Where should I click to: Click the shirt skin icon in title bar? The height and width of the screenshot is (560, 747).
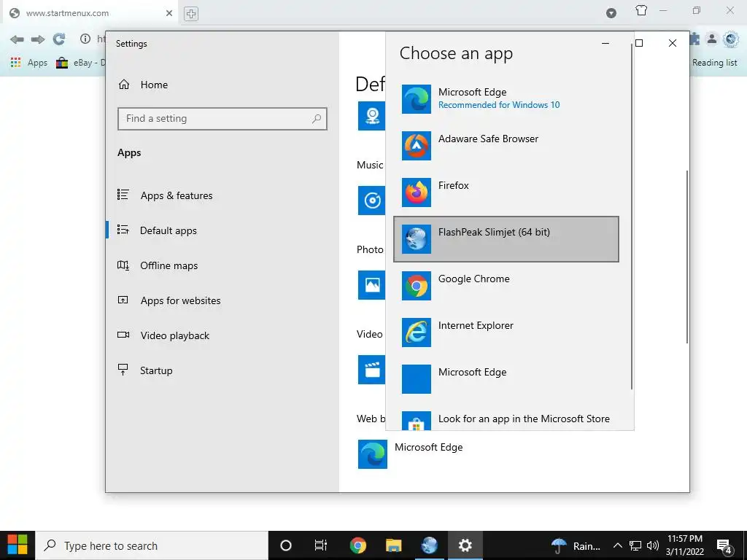(641, 10)
